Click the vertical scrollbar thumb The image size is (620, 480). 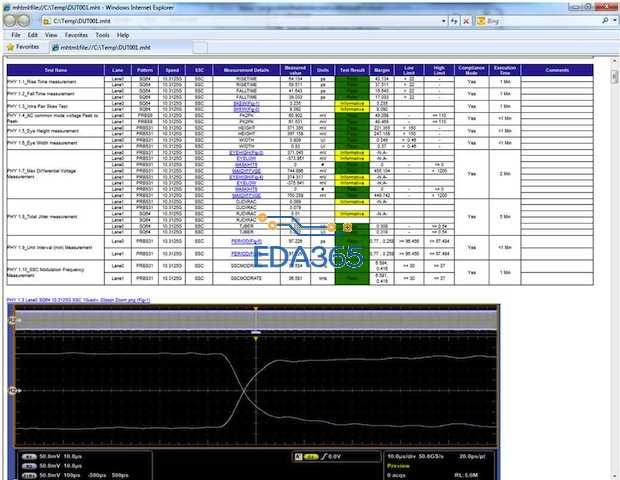coord(614,77)
